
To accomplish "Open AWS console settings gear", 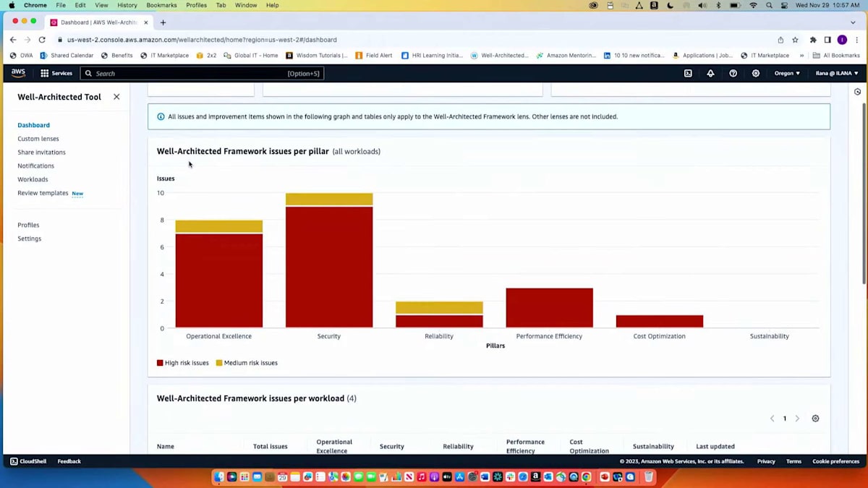I will click(756, 73).
